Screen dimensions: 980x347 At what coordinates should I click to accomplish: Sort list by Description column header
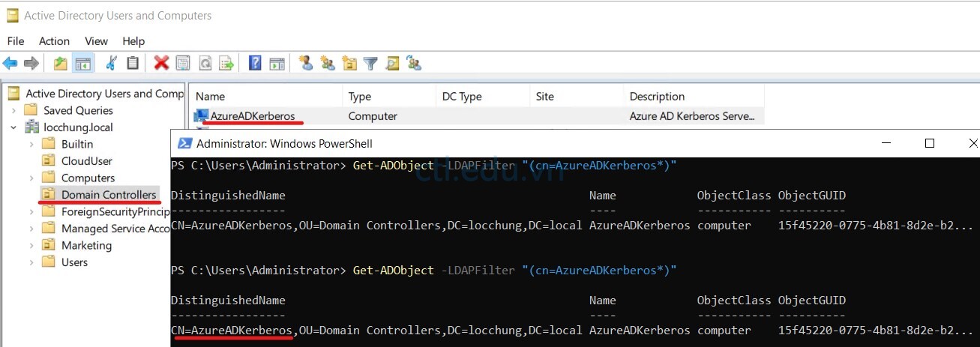pos(694,97)
